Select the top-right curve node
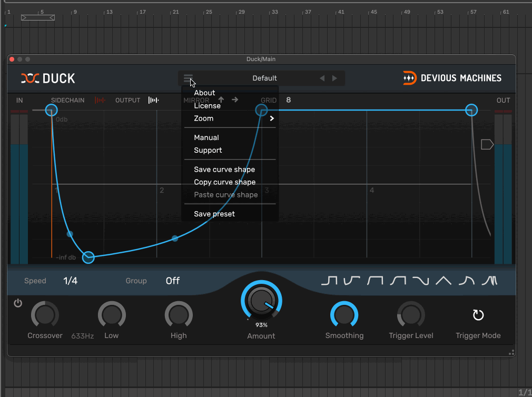 click(471, 110)
